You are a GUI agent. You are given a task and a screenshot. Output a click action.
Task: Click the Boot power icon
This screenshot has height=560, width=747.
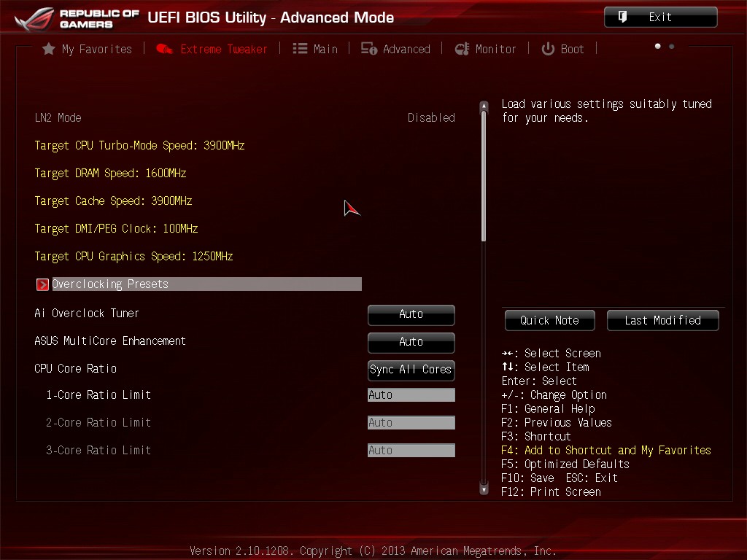coord(548,49)
